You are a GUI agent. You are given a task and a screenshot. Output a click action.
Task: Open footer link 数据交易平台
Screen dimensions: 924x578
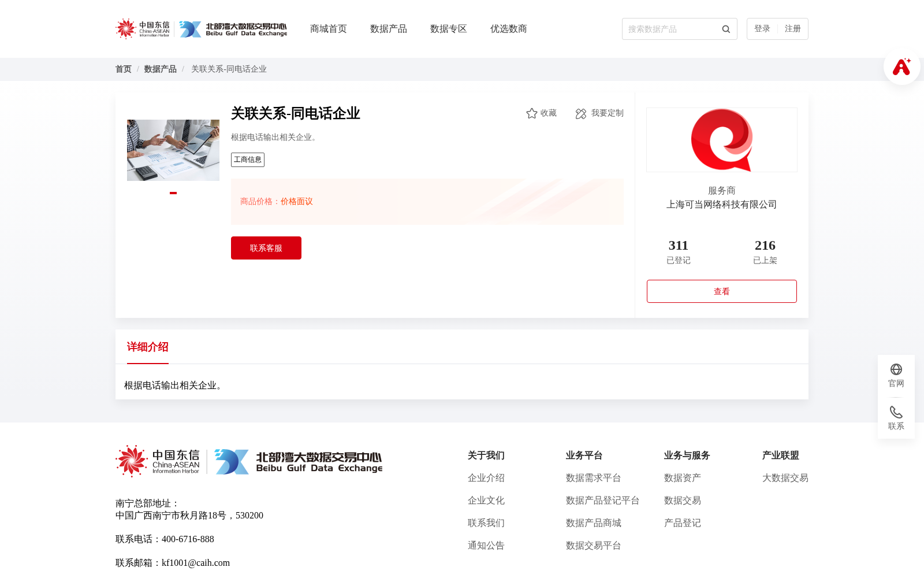[594, 546]
